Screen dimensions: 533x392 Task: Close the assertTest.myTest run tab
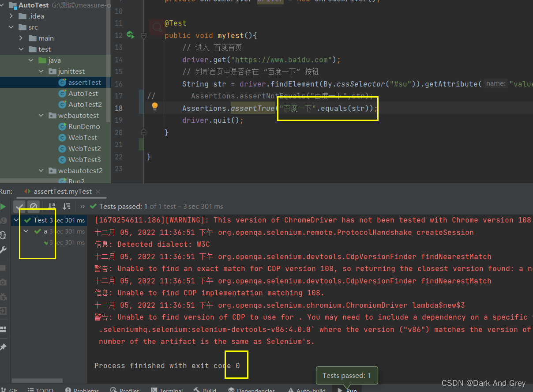click(98, 192)
